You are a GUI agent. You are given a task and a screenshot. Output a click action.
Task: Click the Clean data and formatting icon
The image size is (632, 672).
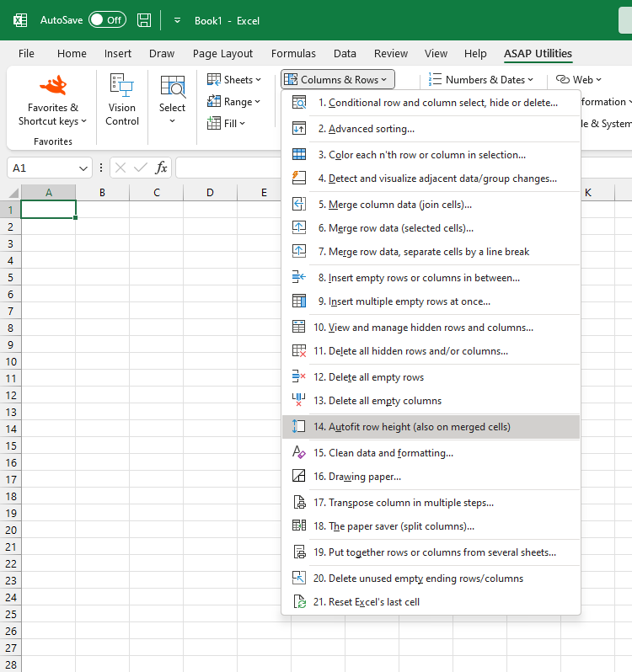click(x=298, y=453)
